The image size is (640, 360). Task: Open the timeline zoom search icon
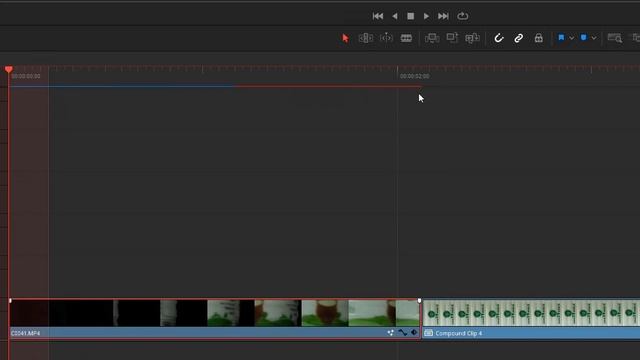pos(615,38)
